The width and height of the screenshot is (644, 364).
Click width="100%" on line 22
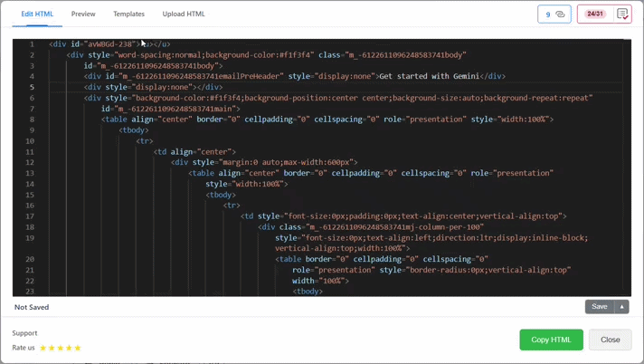click(x=318, y=281)
